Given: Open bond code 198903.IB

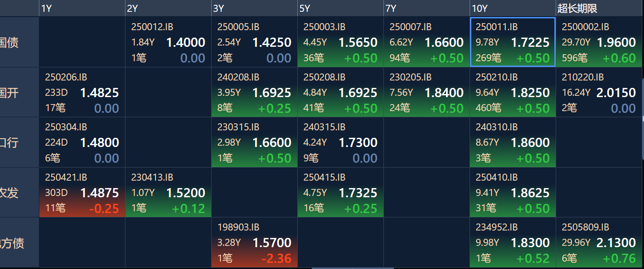Looking at the screenshot, I should (x=238, y=227).
